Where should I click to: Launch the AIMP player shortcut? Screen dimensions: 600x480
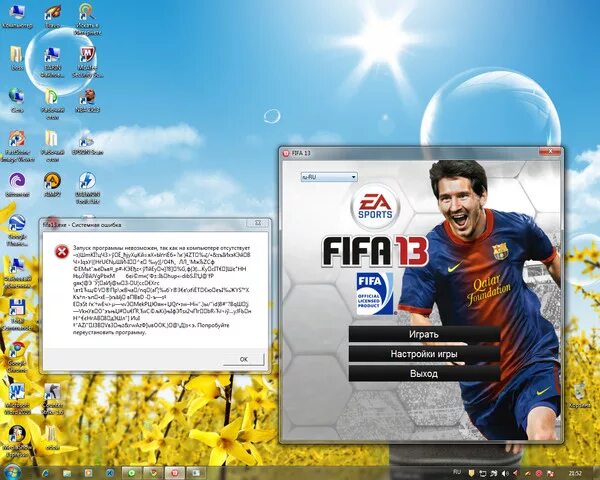click(x=52, y=184)
